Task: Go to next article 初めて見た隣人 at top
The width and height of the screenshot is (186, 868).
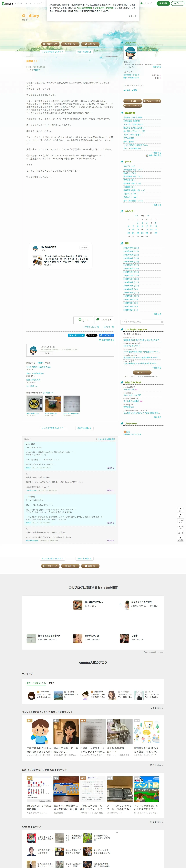Action: (x=84, y=52)
